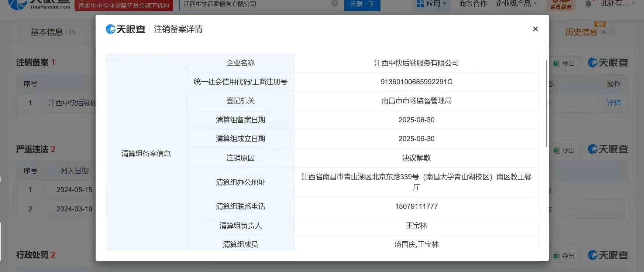Open the notification bell
The image size is (644, 272).
(588, 4)
